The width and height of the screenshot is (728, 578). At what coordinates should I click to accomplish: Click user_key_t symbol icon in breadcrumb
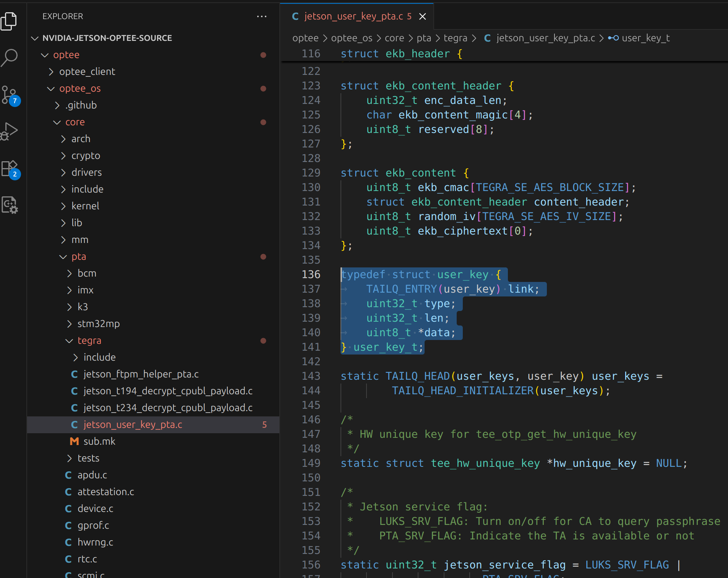[x=613, y=38]
